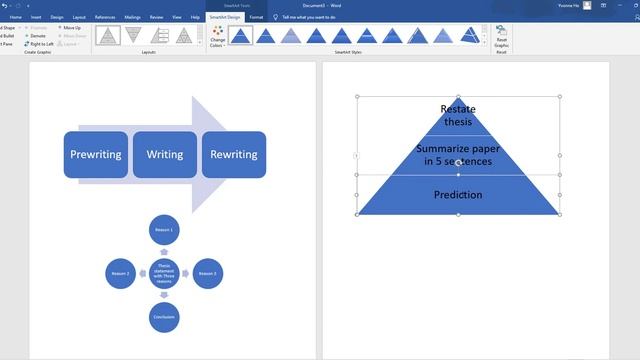Click the Reset Graphic icon
The height and width of the screenshot is (360, 640).
coord(501,31)
